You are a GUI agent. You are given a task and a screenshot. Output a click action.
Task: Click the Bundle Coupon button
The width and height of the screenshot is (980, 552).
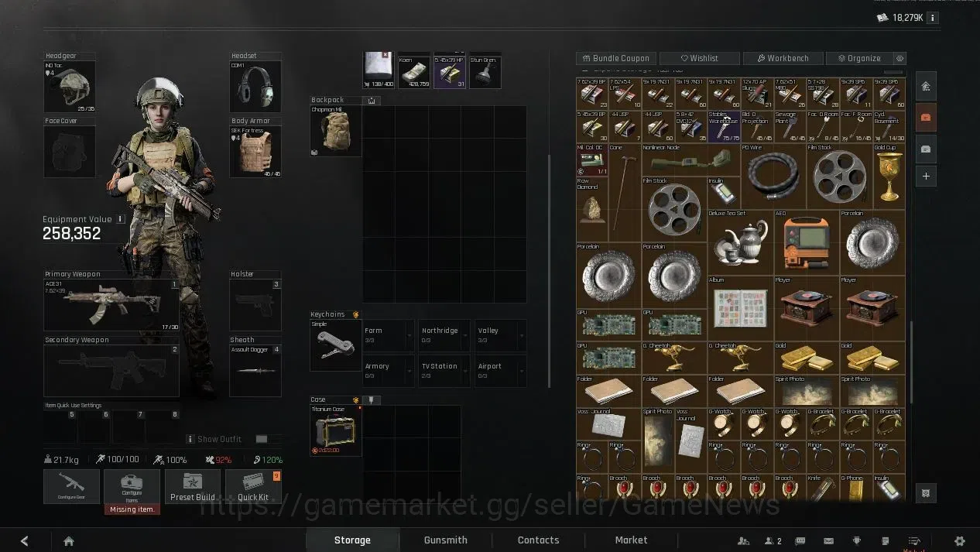click(x=616, y=58)
